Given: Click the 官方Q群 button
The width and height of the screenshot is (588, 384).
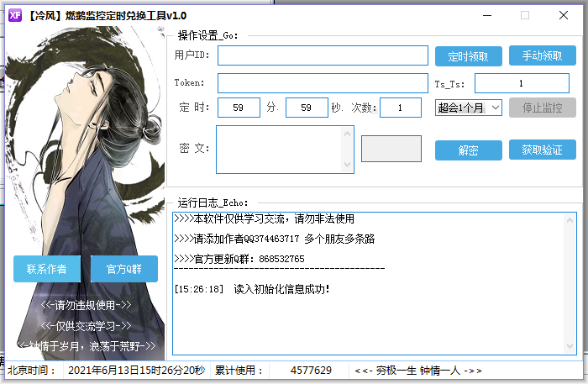Looking at the screenshot, I should (123, 269).
